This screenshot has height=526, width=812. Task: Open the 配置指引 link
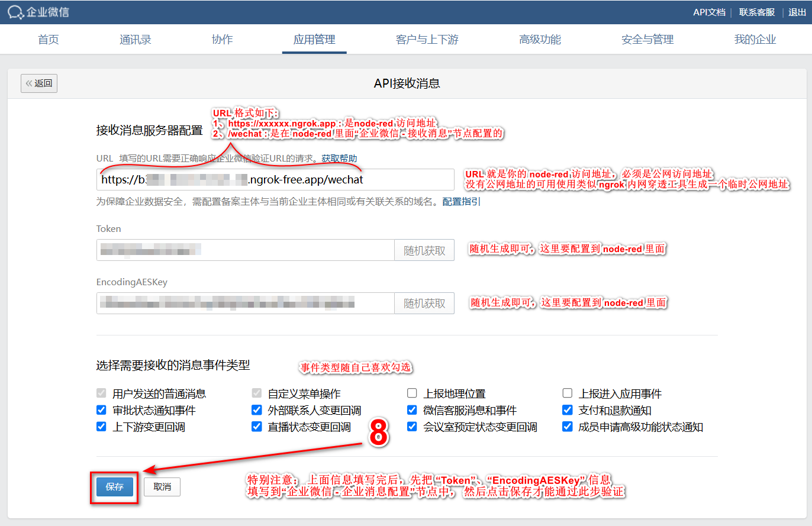462,202
